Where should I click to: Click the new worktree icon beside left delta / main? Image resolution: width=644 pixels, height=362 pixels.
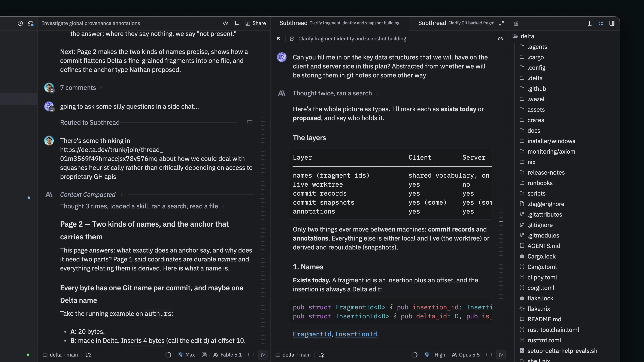[89, 355]
